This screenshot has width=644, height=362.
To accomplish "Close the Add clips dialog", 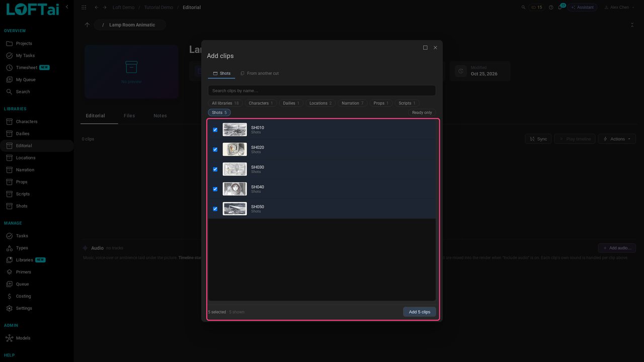I will coord(435,48).
